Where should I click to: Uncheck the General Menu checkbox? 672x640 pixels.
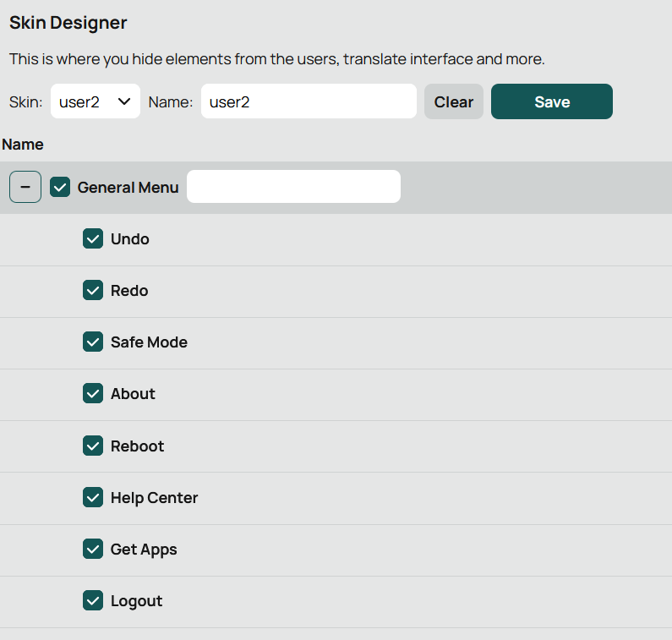tap(60, 187)
